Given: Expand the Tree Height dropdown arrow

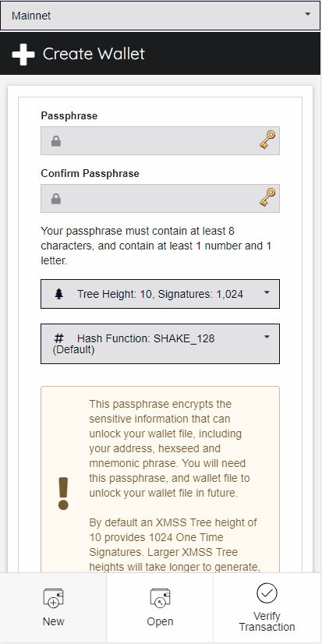Looking at the screenshot, I should pyautogui.click(x=267, y=293).
